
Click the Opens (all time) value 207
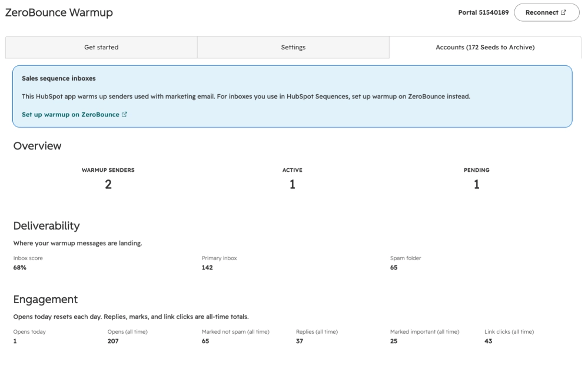[113, 341]
